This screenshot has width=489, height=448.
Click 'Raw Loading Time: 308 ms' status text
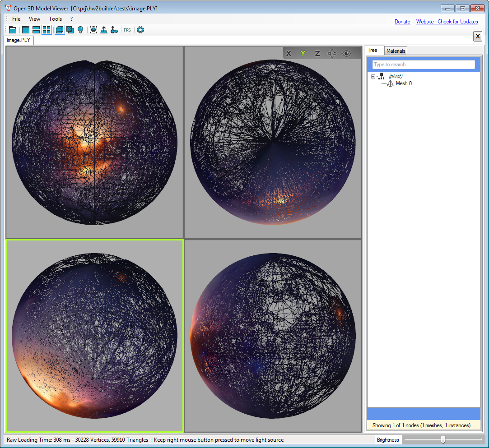pos(39,440)
